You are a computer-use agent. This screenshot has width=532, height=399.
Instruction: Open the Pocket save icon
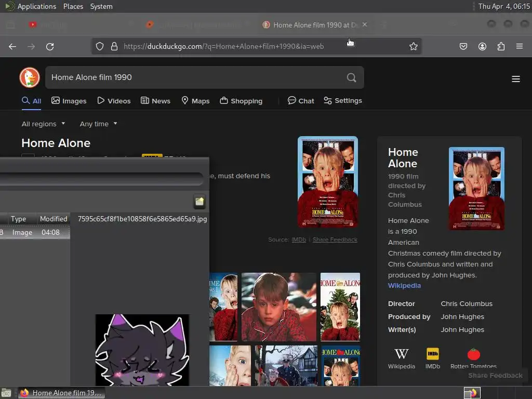point(463,46)
